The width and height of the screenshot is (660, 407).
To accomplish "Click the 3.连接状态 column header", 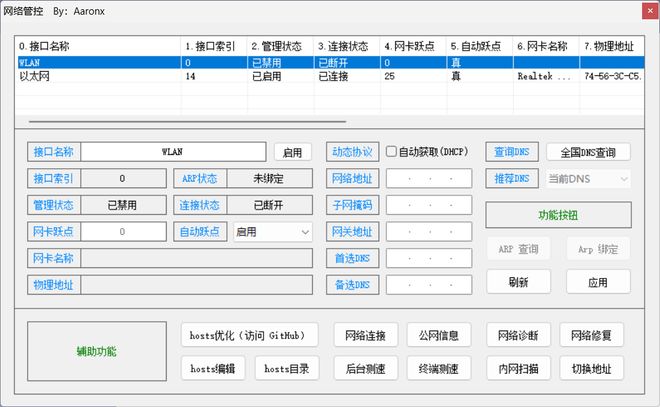I will pos(347,46).
